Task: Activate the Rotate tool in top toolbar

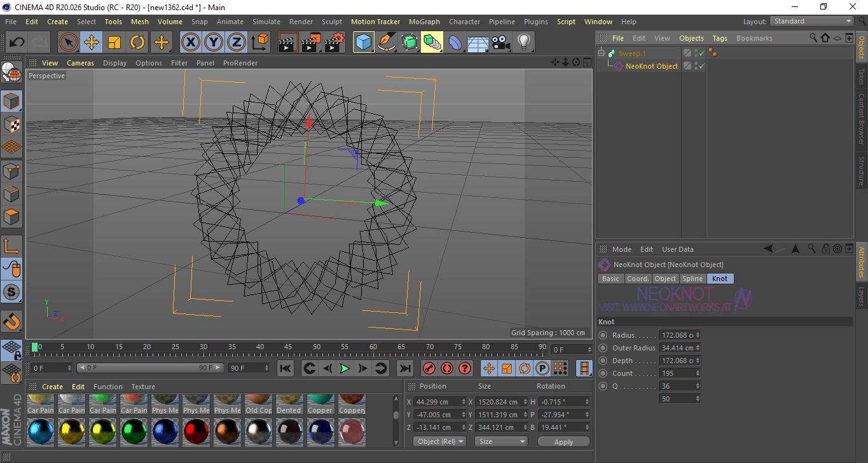Action: click(x=137, y=43)
